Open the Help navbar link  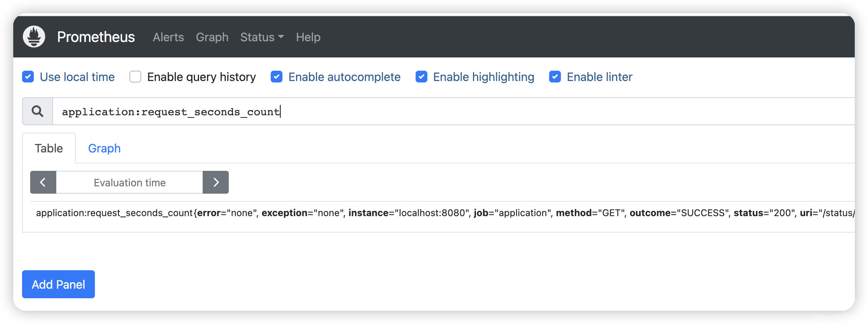coord(308,37)
